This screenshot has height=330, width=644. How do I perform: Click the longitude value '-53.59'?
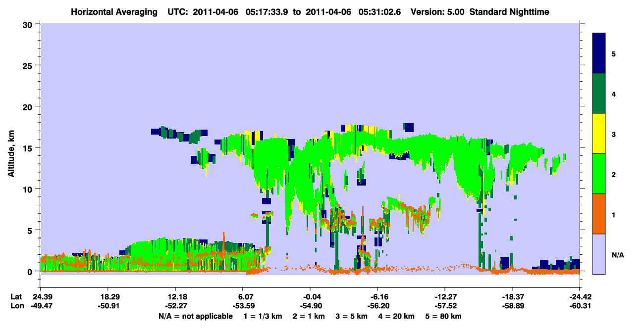243,306
